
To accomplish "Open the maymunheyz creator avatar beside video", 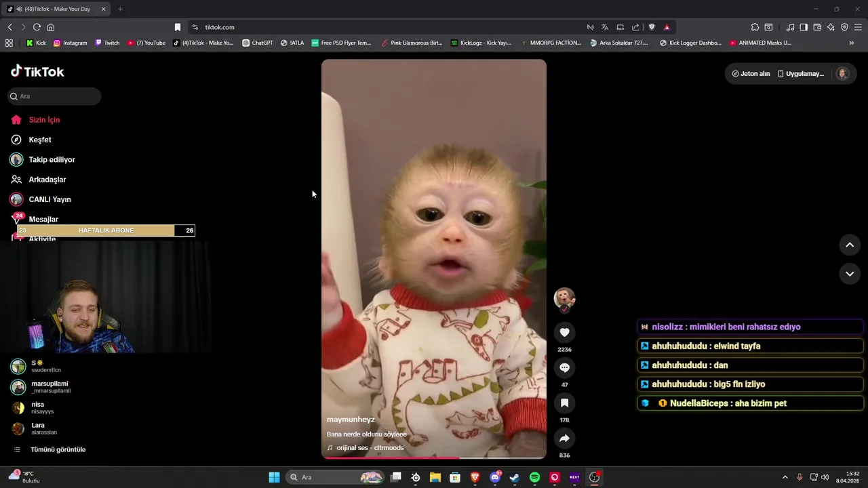I will (564, 298).
